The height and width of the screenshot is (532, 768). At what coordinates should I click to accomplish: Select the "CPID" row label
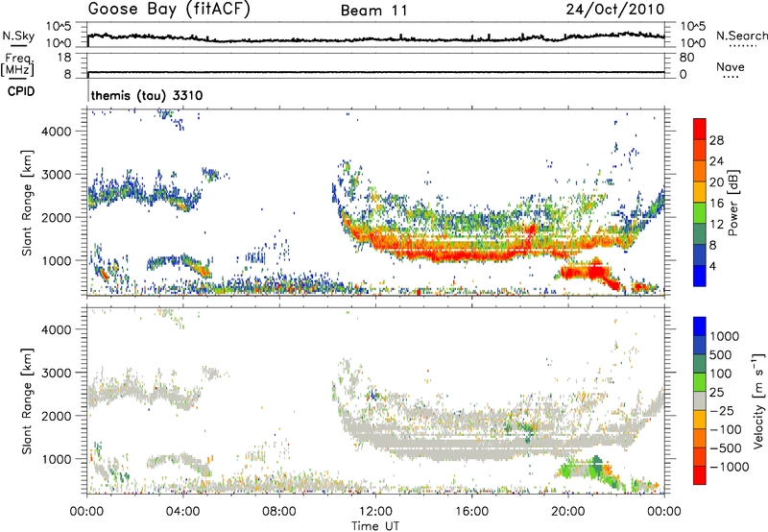21,91
